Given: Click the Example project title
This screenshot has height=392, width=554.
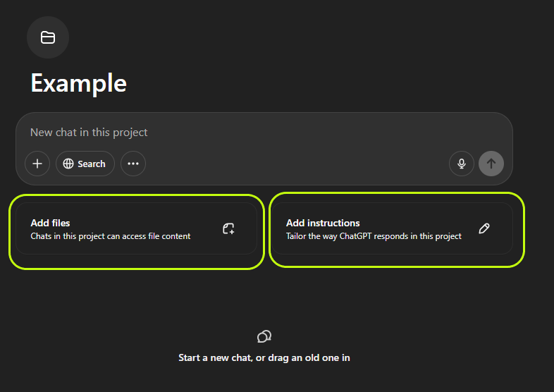Looking at the screenshot, I should 78,83.
